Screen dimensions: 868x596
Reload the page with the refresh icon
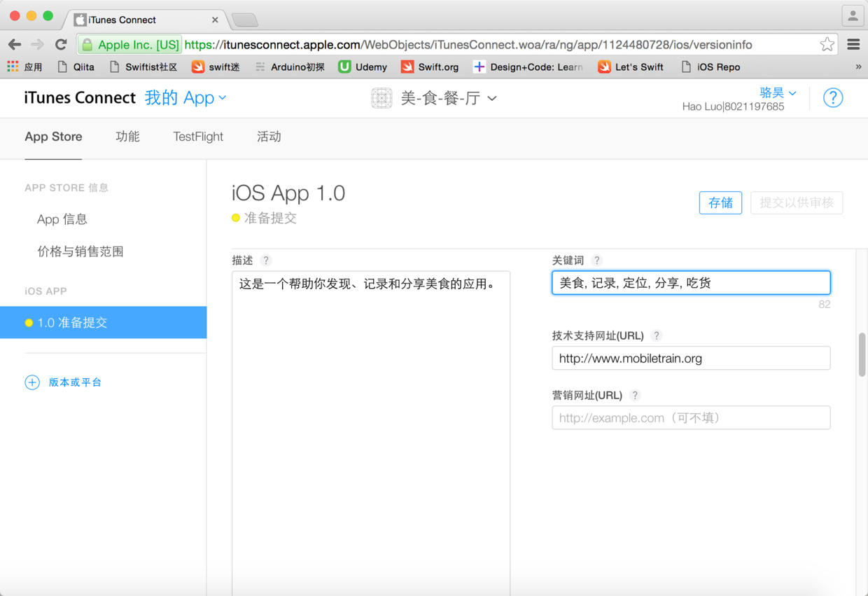click(x=61, y=45)
